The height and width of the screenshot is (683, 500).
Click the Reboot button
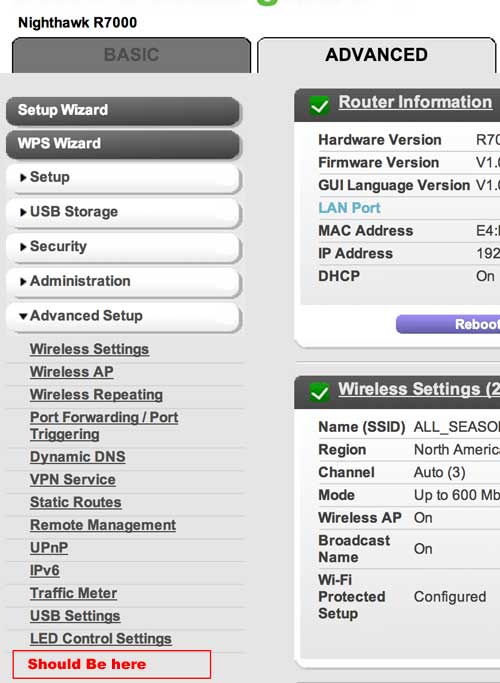[449, 325]
